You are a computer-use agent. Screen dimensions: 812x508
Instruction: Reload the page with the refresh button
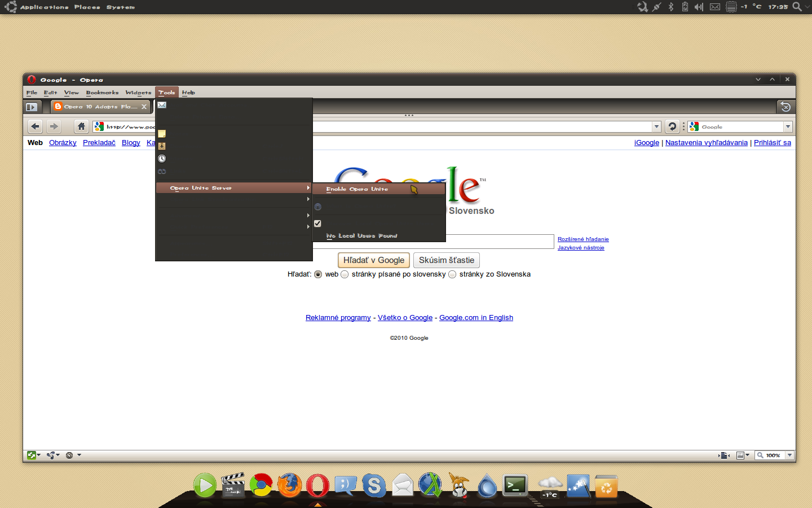tap(672, 126)
